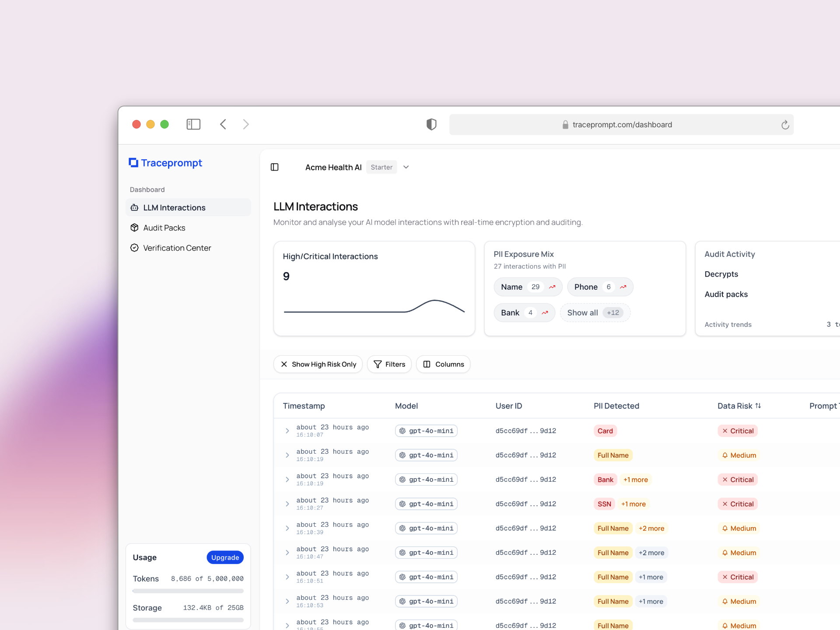Click the trend arrow on Name chip
The image size is (840, 630).
tap(552, 287)
